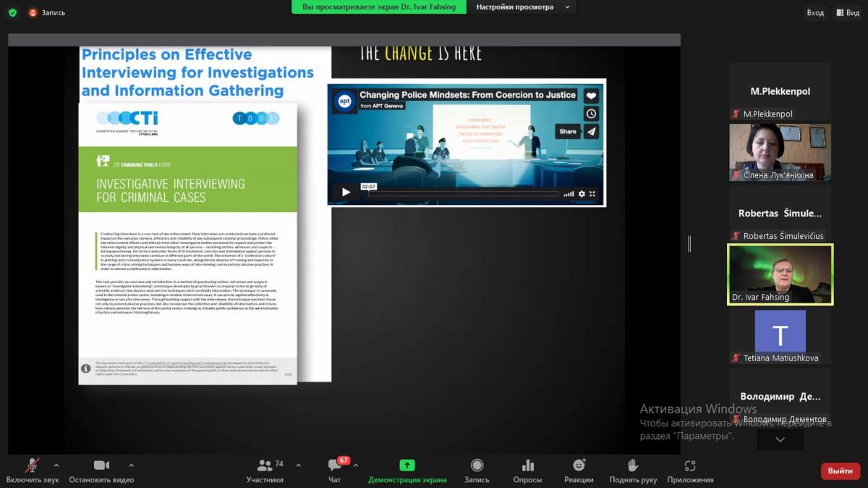
Task: Open the Apps icon
Action: click(x=690, y=466)
